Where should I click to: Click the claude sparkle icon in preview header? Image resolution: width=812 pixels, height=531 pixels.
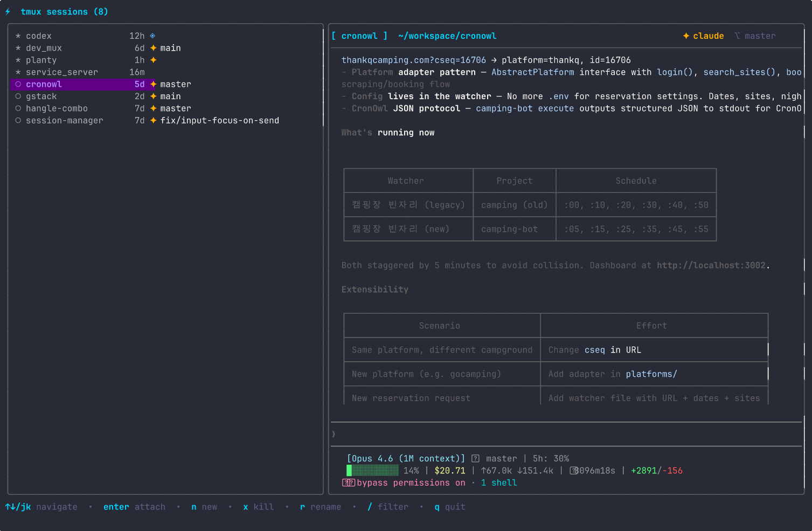[686, 36]
